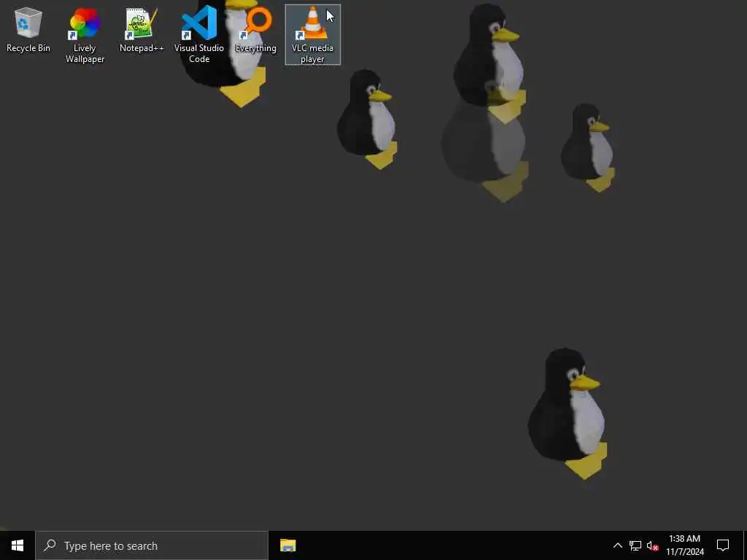Select the Everything search shortcut
Image resolution: width=747 pixels, height=560 pixels.
click(x=256, y=29)
